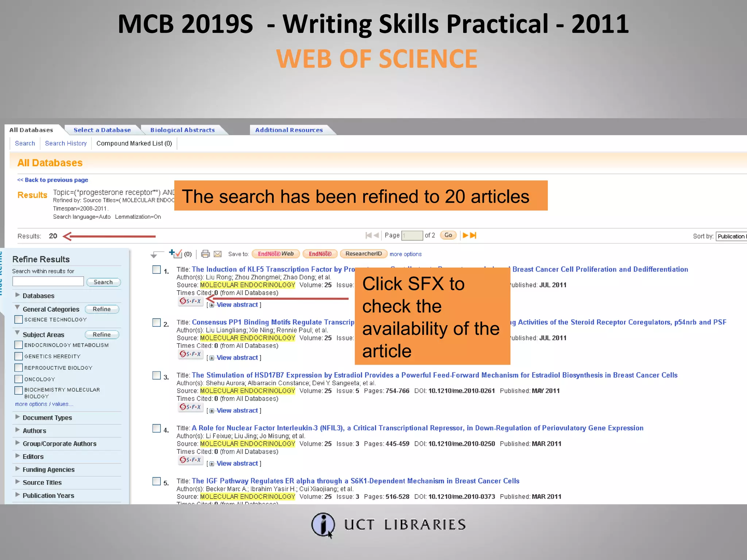The height and width of the screenshot is (560, 747).
Task: Open the Sort by dropdown
Action: coord(731,236)
